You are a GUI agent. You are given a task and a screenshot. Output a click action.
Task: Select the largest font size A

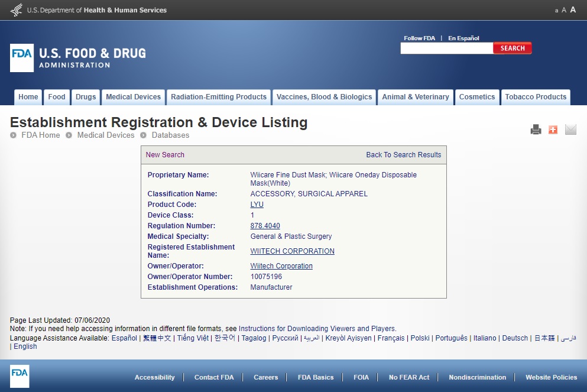tap(573, 9)
